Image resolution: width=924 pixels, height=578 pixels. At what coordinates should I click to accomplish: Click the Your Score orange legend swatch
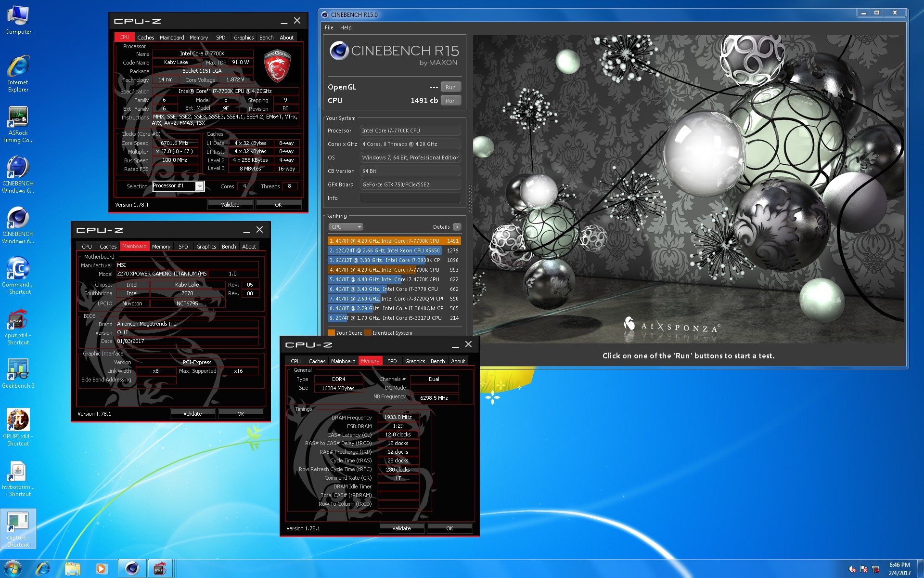tap(331, 333)
